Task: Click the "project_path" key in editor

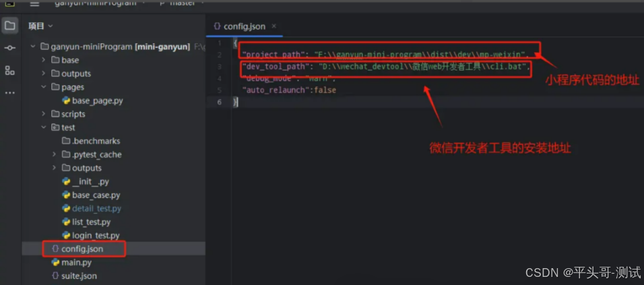Action: click(273, 55)
